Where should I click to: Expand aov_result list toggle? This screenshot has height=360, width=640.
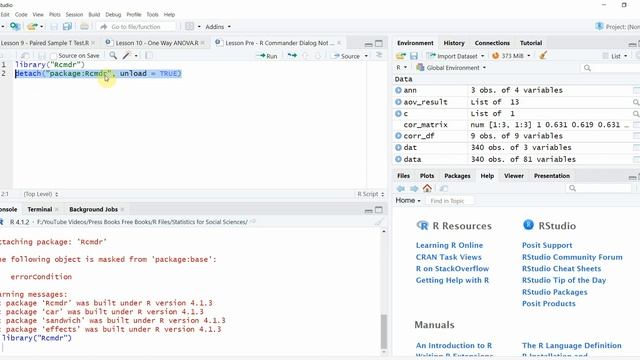tap(398, 102)
